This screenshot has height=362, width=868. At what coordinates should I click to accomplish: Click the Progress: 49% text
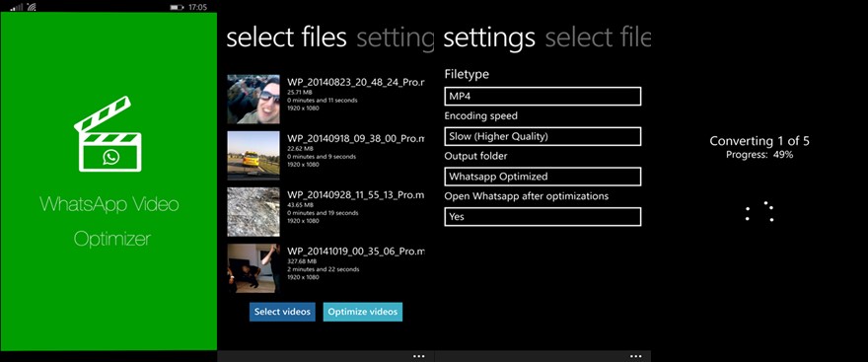(x=759, y=155)
